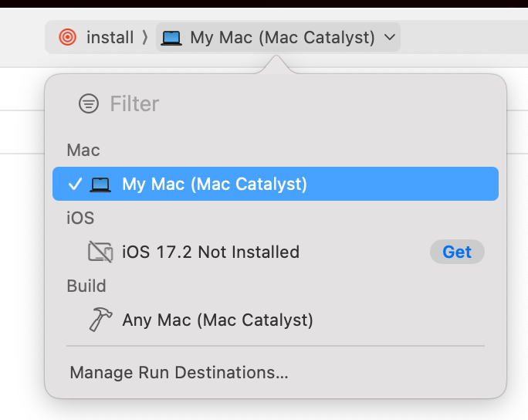The height and width of the screenshot is (420, 528).
Task: Click the red target scheme icon
Action: [68, 37]
